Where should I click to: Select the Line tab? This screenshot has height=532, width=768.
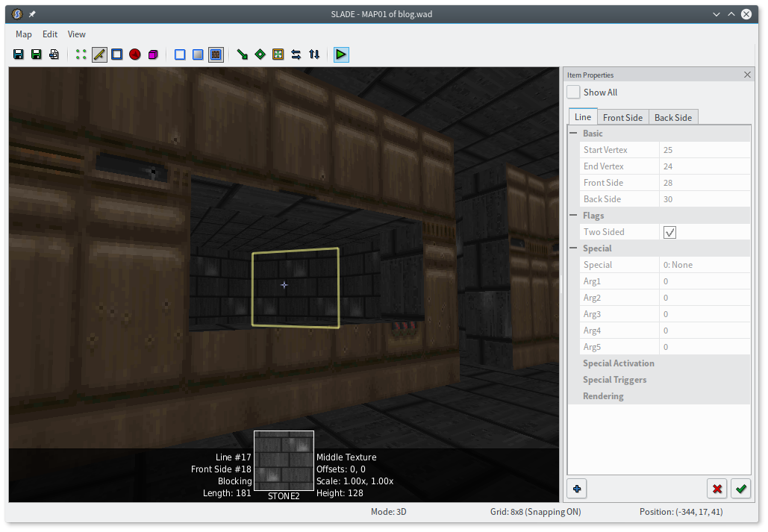pos(583,116)
